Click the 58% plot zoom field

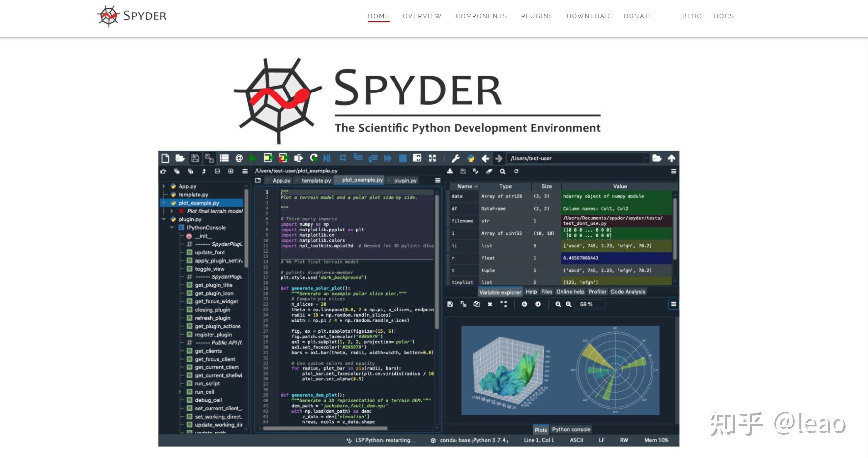tap(589, 304)
